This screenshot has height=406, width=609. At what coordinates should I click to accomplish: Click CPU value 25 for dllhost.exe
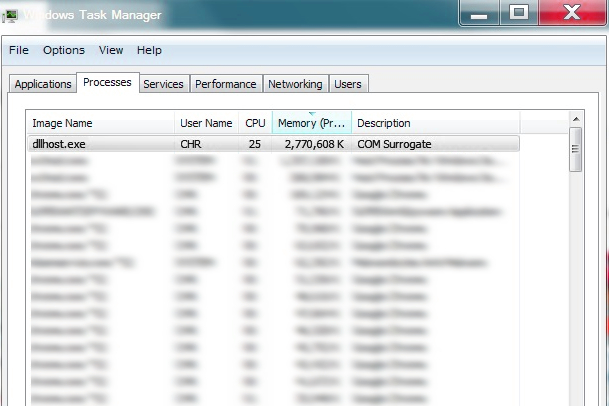(255, 144)
